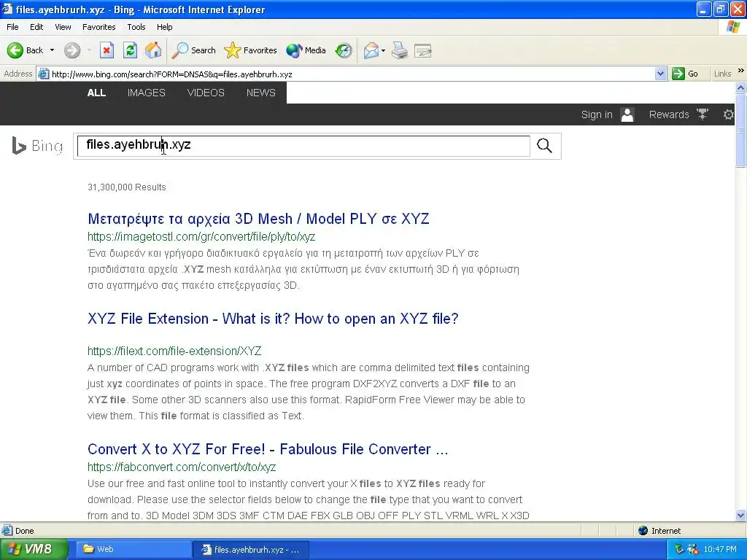Image resolution: width=747 pixels, height=560 pixels.
Task: Switch to the NEWS tab
Action: click(260, 93)
